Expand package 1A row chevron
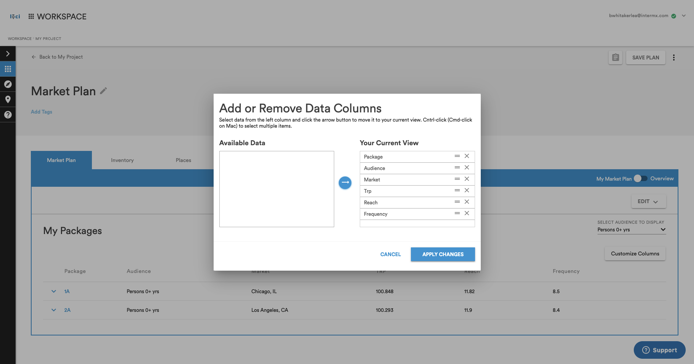 [54, 291]
